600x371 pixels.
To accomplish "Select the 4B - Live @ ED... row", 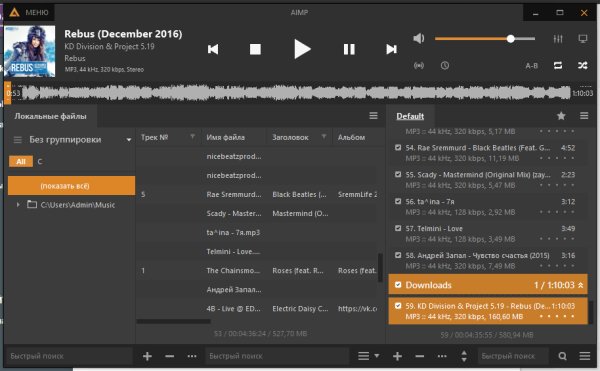I will (x=256, y=309).
